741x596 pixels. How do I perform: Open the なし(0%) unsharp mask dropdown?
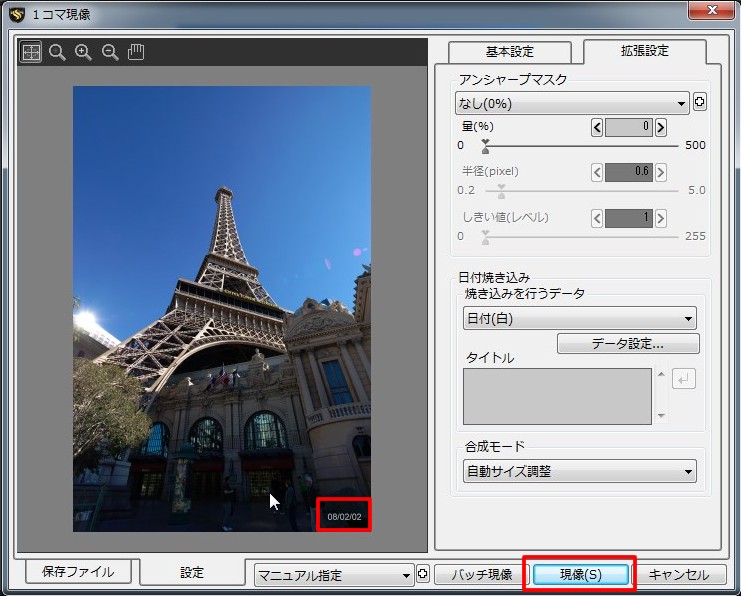pyautogui.click(x=572, y=104)
